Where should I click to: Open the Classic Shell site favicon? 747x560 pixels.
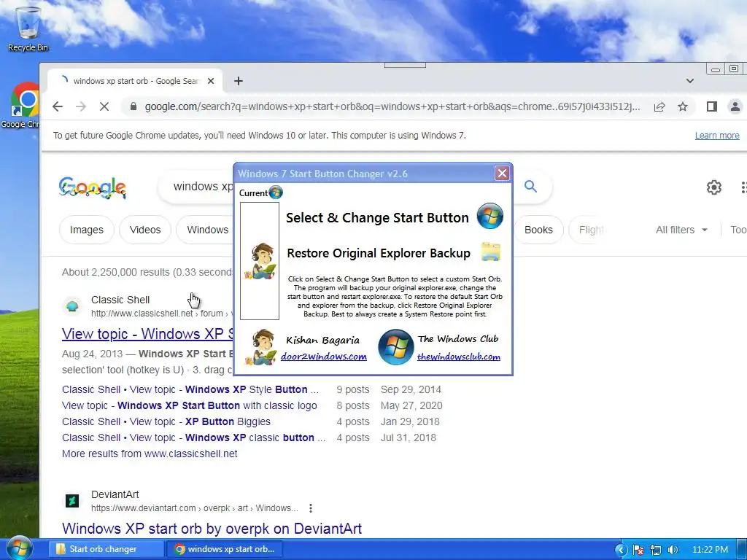[x=72, y=306]
